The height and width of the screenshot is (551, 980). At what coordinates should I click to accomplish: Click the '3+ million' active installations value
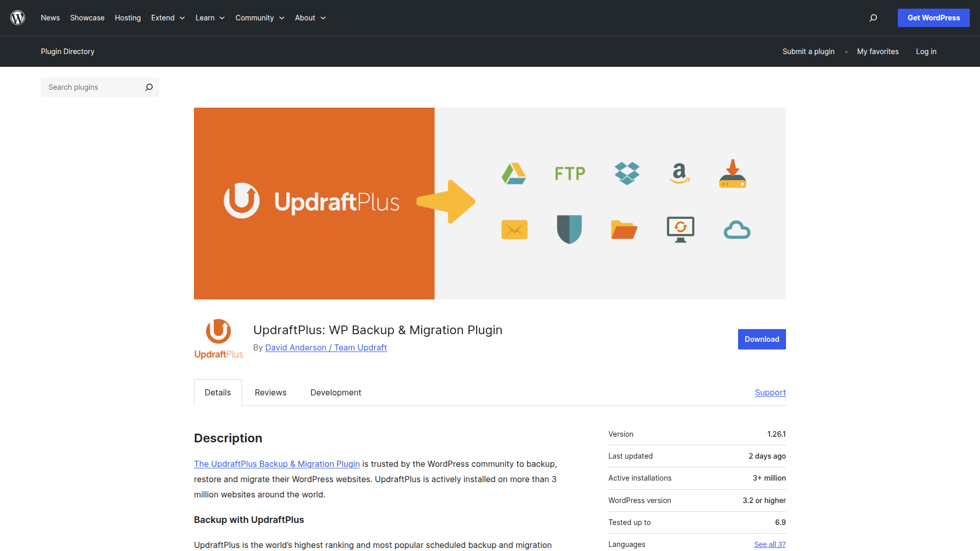769,478
